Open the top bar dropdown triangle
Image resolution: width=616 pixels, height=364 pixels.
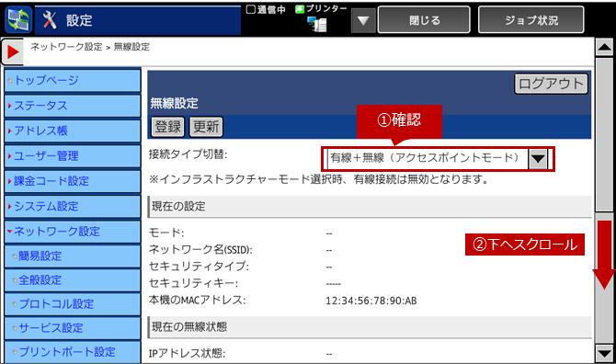363,20
